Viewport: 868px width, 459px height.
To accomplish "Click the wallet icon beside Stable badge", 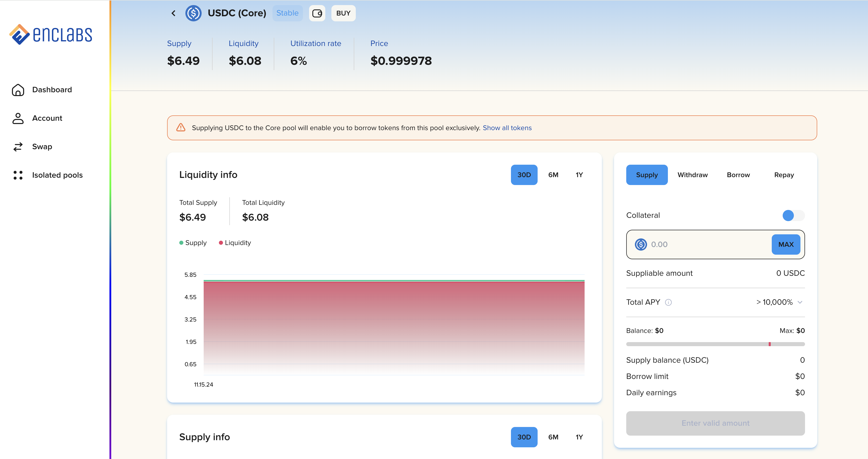I will (317, 13).
